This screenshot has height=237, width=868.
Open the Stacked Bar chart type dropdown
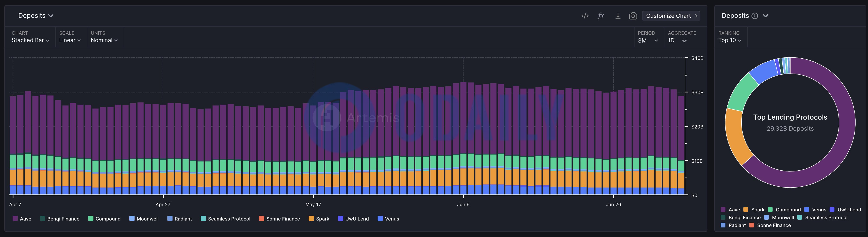click(30, 40)
